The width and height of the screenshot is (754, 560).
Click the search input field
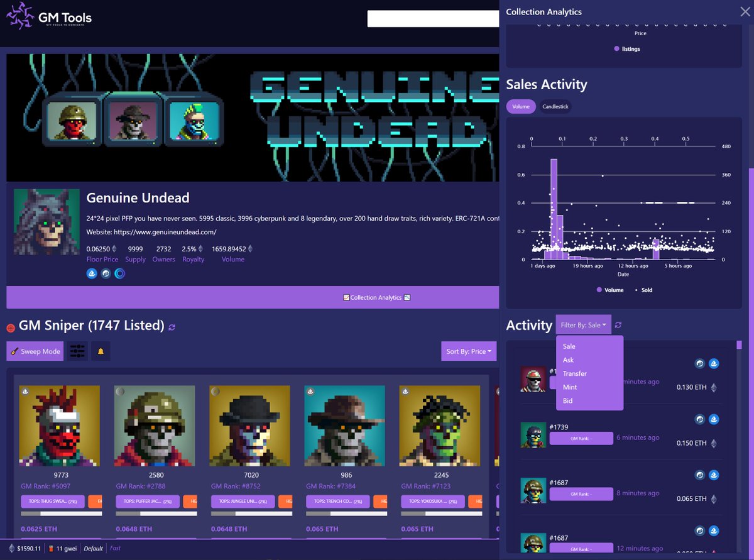click(433, 19)
